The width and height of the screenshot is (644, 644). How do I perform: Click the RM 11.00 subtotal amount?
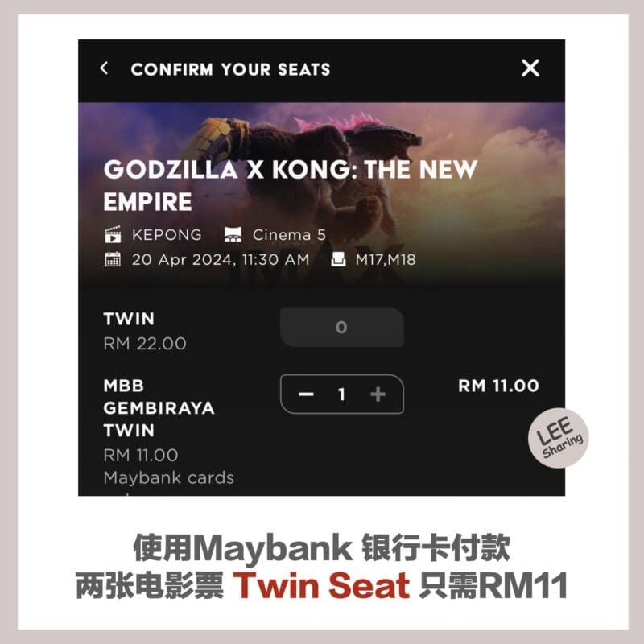tap(498, 386)
